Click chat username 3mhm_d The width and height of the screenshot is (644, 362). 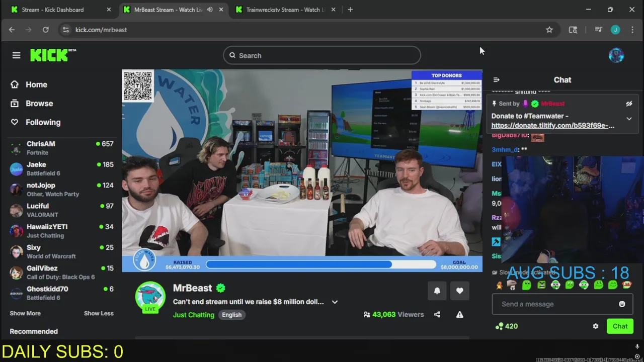pos(505,149)
